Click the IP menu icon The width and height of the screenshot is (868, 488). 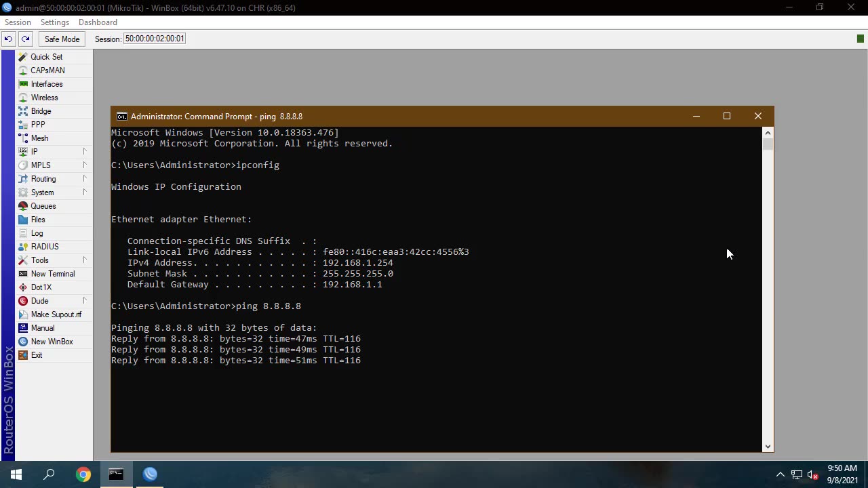[23, 152]
